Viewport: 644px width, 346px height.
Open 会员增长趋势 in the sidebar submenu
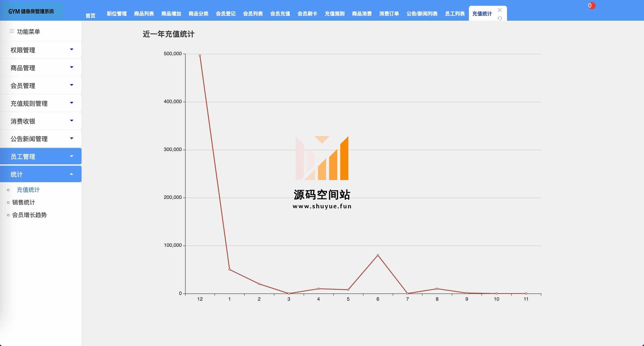(29, 215)
